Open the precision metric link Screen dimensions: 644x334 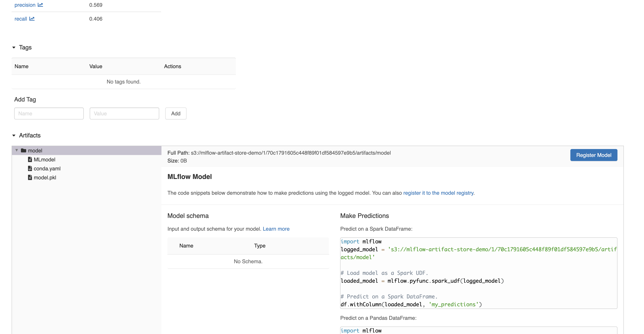pos(25,5)
